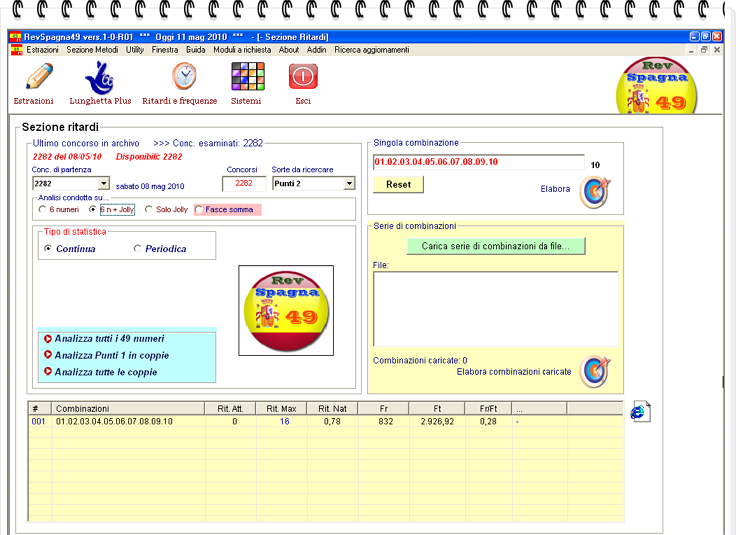Click Analizza tutti i 49 numeri link

(109, 338)
